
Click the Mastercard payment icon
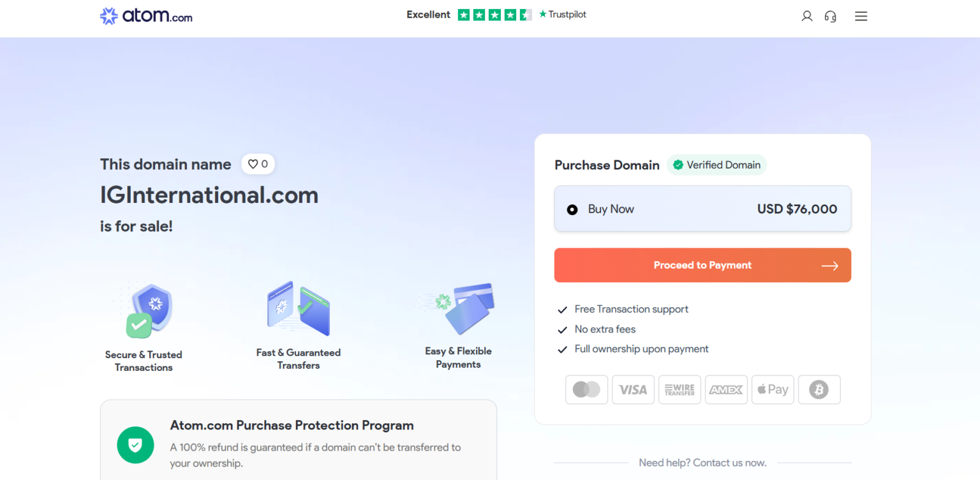[586, 389]
